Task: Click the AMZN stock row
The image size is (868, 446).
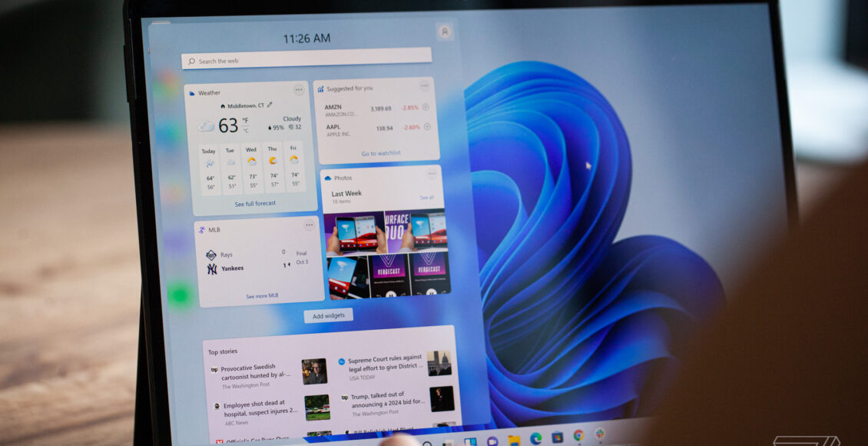Action: [x=376, y=109]
